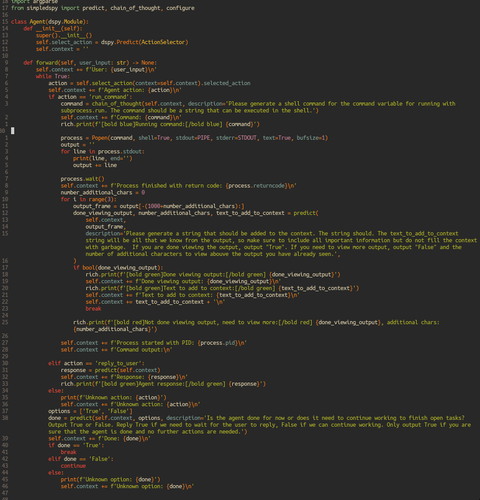Click 'Popen' in the process assignment
The height and width of the screenshot is (500, 480).
[100, 138]
